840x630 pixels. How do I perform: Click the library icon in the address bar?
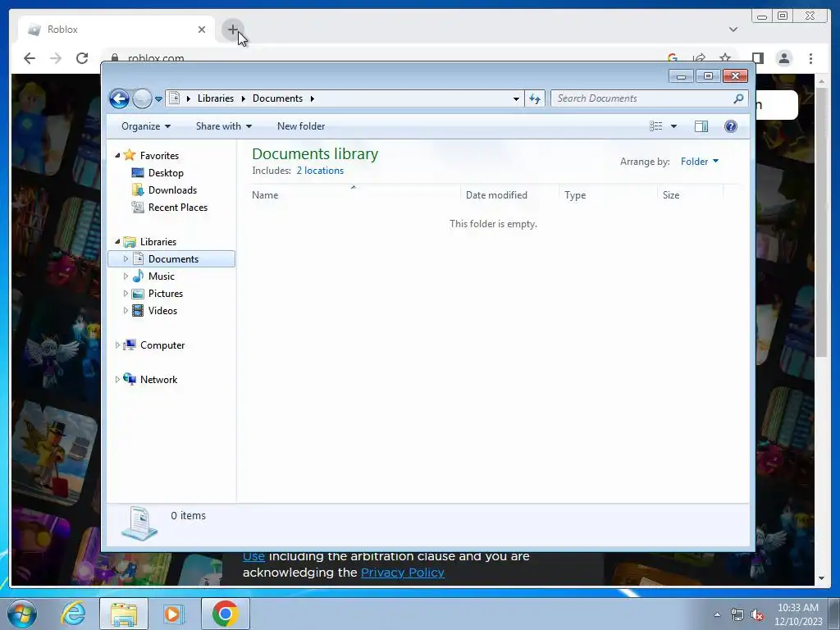pyautogui.click(x=174, y=98)
